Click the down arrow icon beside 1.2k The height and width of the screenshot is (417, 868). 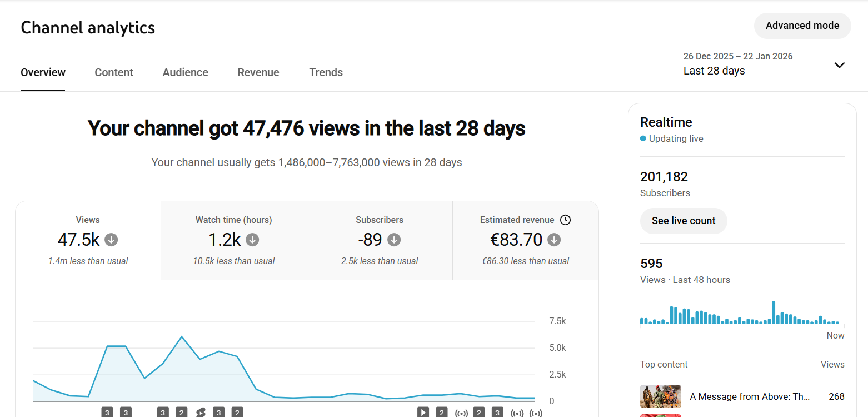252,240
